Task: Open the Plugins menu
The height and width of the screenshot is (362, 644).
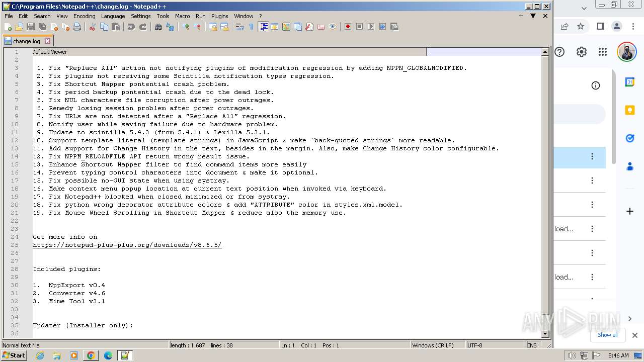Action: [219, 16]
